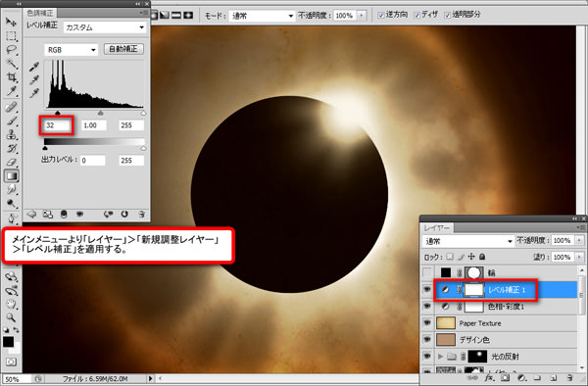The width and height of the screenshot is (588, 386).
Task: Select the 3D Rotate tool
Action: 11,276
